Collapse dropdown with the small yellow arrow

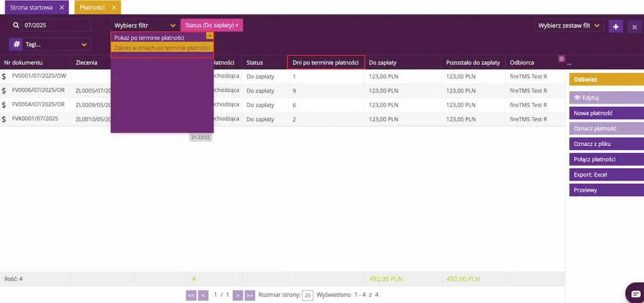209,36
